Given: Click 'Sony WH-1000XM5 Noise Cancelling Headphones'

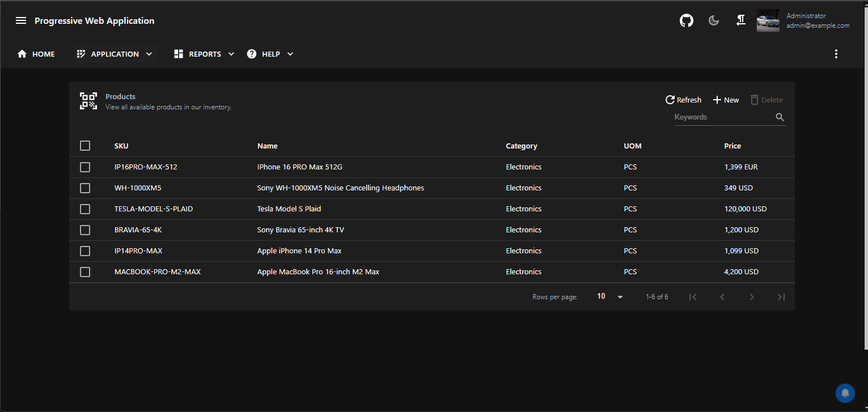Looking at the screenshot, I should tap(341, 188).
